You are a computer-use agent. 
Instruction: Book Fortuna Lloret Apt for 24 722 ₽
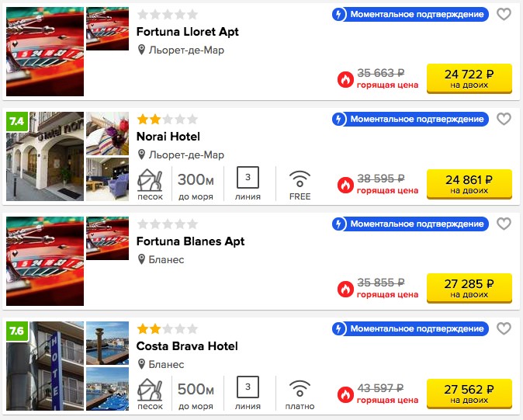coord(469,78)
